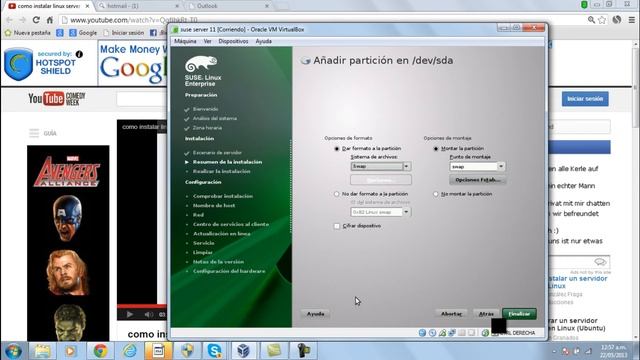640x360 pixels.
Task: Switch to the hotmail browser tab
Action: [139, 6]
